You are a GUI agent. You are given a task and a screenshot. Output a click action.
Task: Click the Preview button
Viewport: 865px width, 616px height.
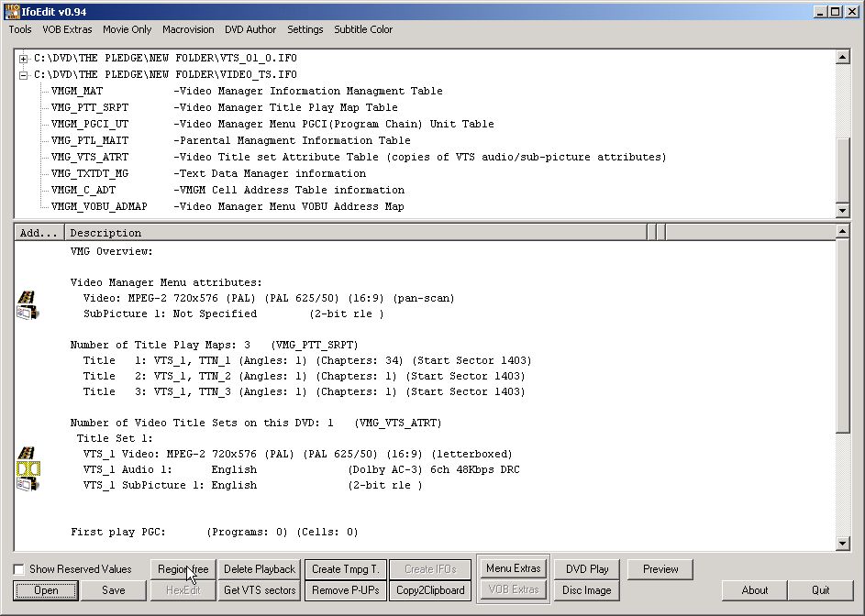click(x=660, y=569)
